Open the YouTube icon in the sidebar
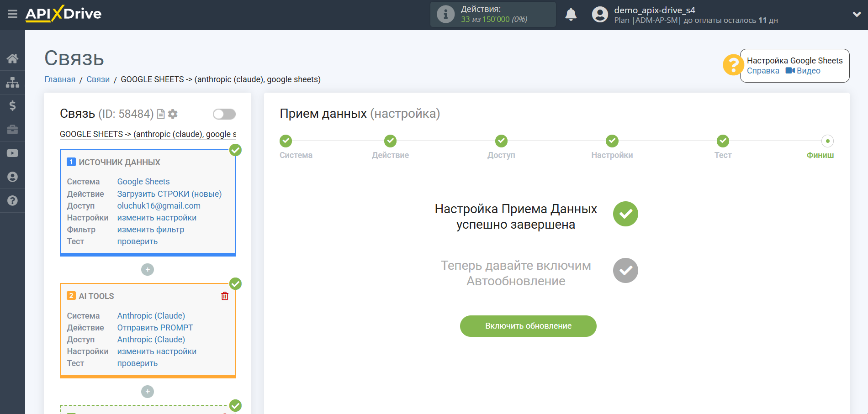The image size is (868, 414). (12, 153)
